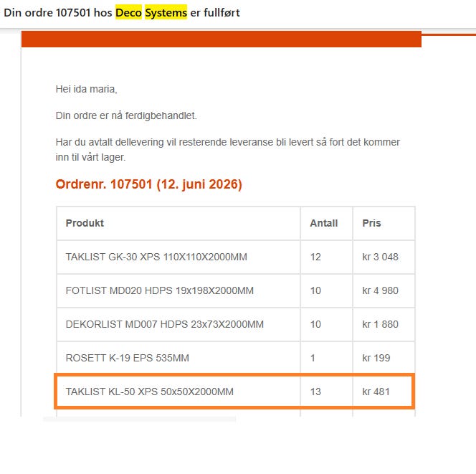
Task: Click the horizontal scrollbar below the table
Action: (x=140, y=419)
